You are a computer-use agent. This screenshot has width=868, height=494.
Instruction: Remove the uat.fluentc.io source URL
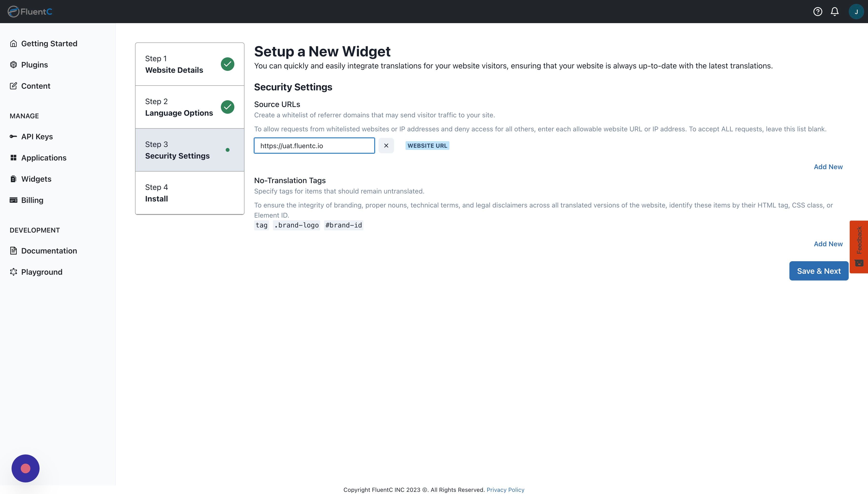pyautogui.click(x=386, y=146)
